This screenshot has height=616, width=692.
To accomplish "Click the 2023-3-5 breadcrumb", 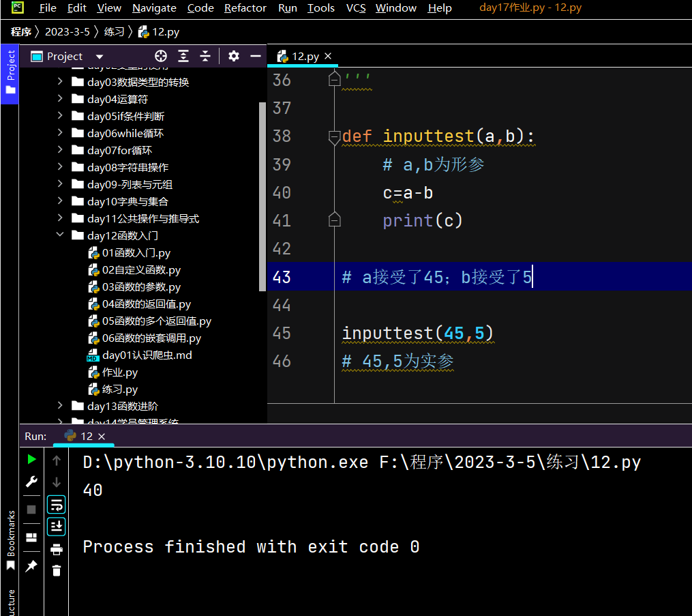I will tap(67, 32).
